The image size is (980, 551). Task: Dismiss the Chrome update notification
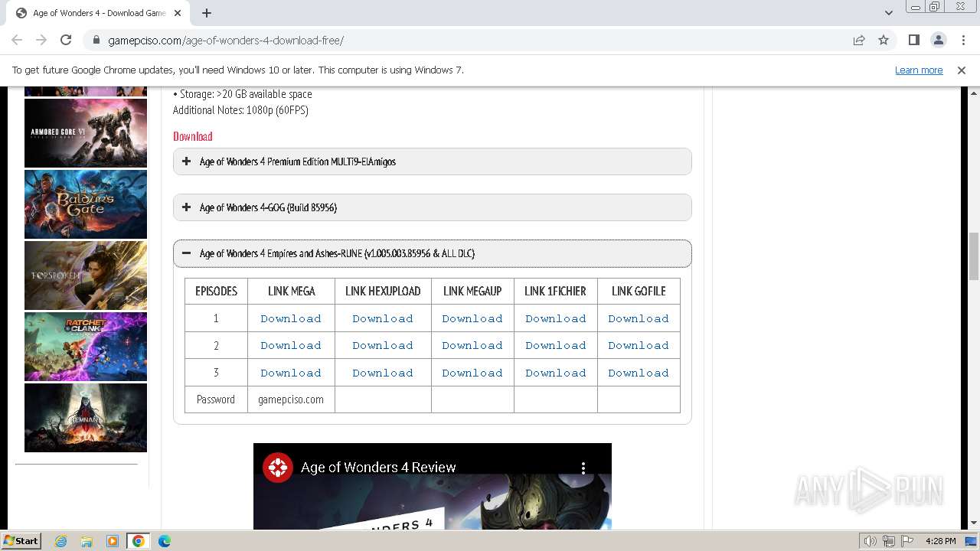pyautogui.click(x=962, y=70)
